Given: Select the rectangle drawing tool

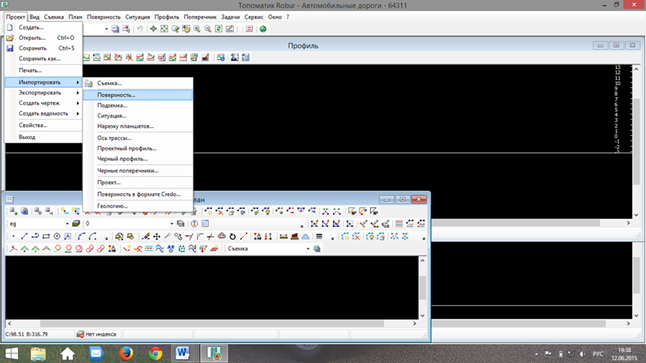Looking at the screenshot, I should [46, 237].
